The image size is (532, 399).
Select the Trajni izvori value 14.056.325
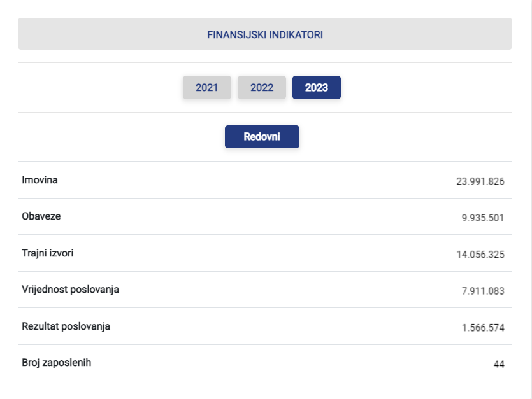[x=480, y=255]
